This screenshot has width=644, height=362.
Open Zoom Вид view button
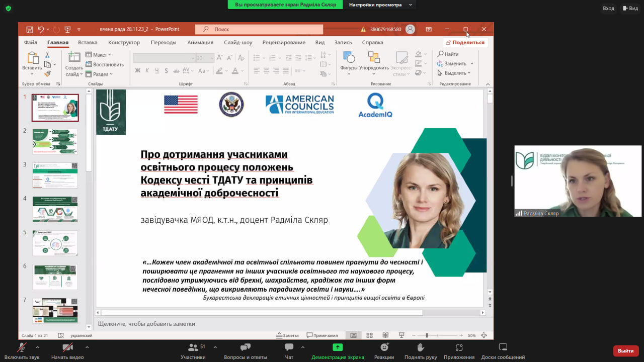point(630,8)
